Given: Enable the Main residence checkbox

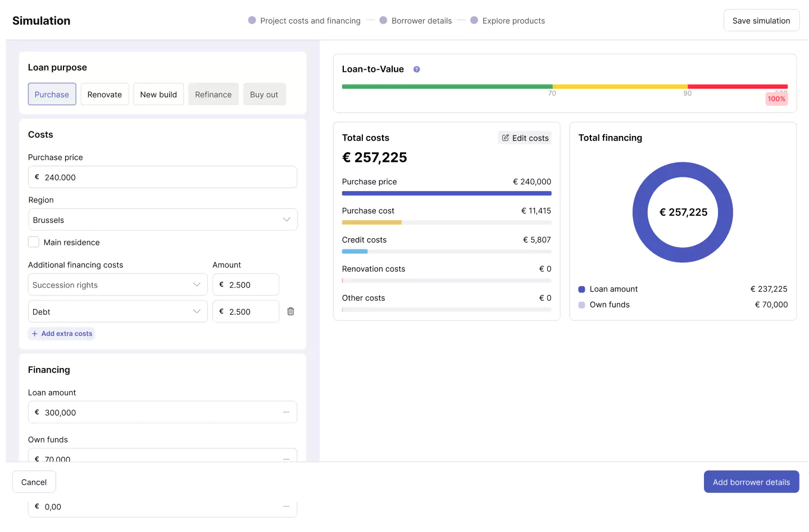Looking at the screenshot, I should 34,242.
